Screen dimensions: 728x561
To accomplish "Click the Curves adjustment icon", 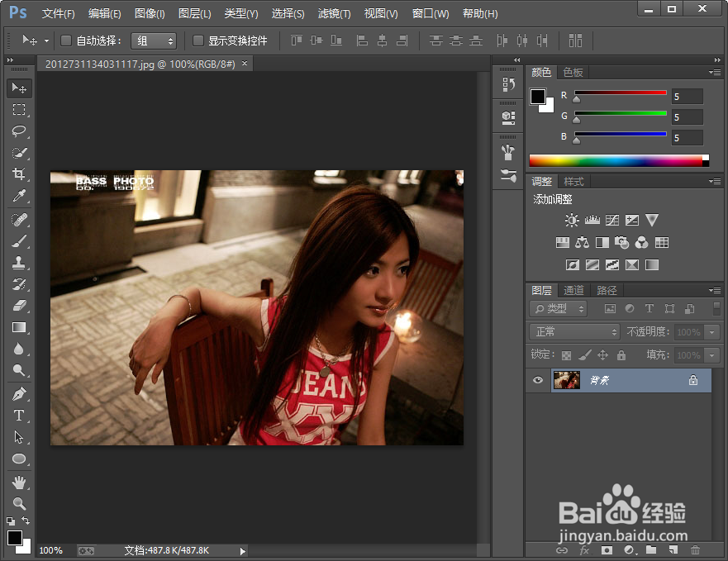I will pos(612,220).
